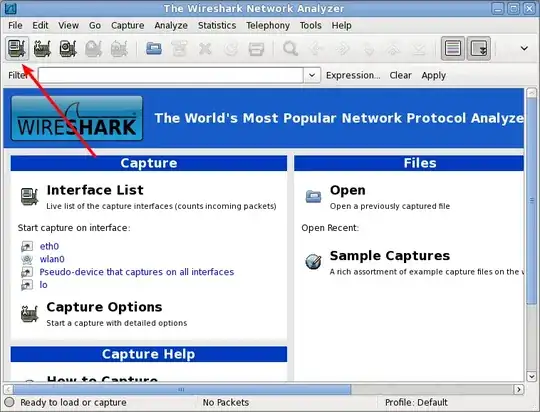
Task: Open the Edit menu
Action: coord(40,25)
